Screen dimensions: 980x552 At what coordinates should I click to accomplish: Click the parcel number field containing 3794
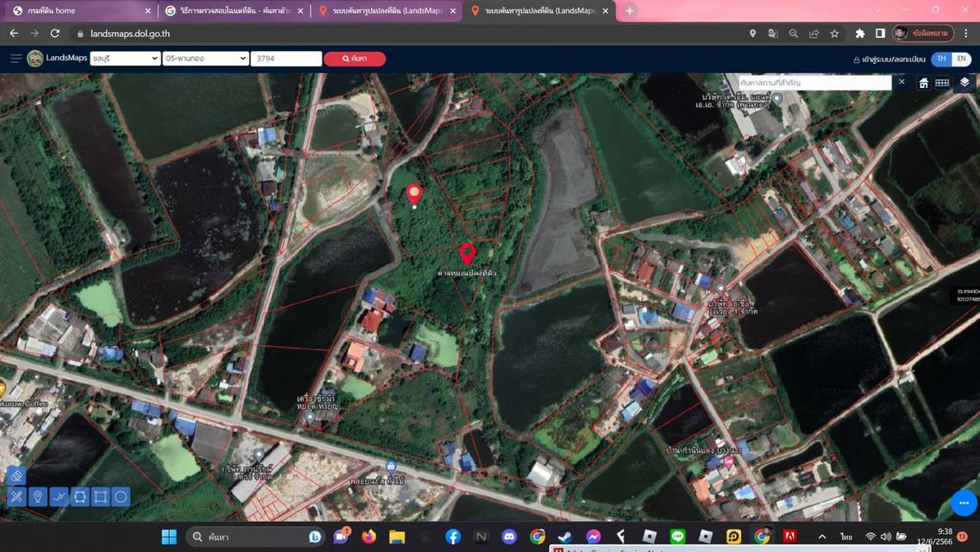(x=286, y=59)
